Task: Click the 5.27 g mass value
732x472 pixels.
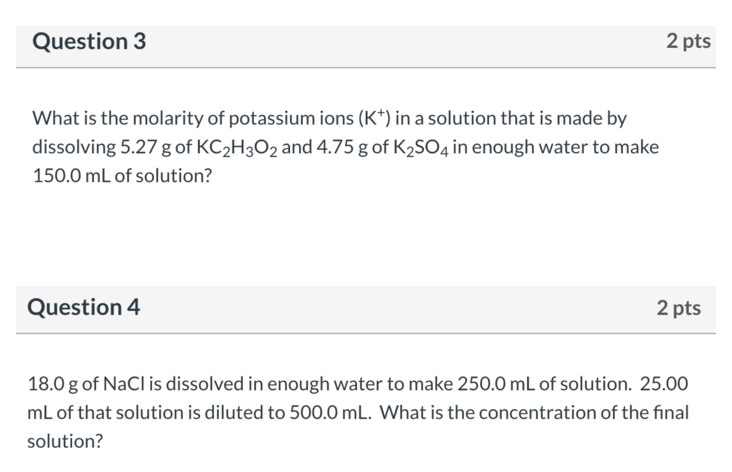Action: 146,148
